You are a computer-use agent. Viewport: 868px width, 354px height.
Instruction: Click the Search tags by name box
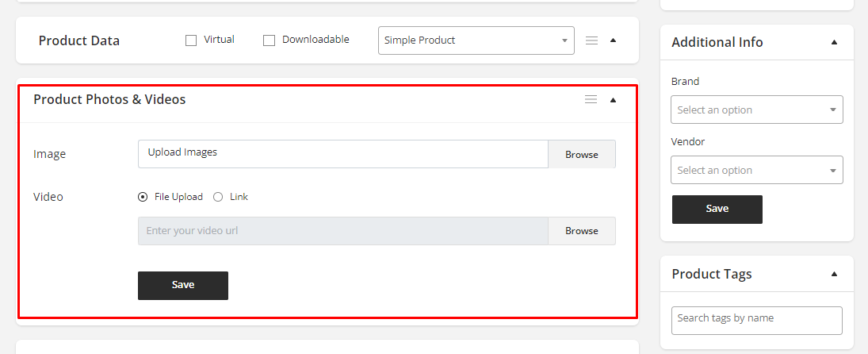pyautogui.click(x=756, y=320)
